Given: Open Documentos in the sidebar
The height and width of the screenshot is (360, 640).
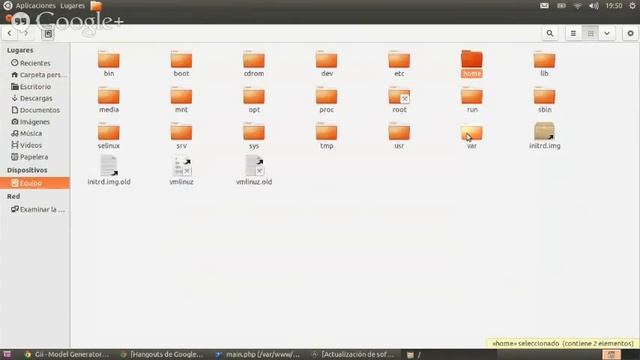Looking at the screenshot, I should pos(35,110).
